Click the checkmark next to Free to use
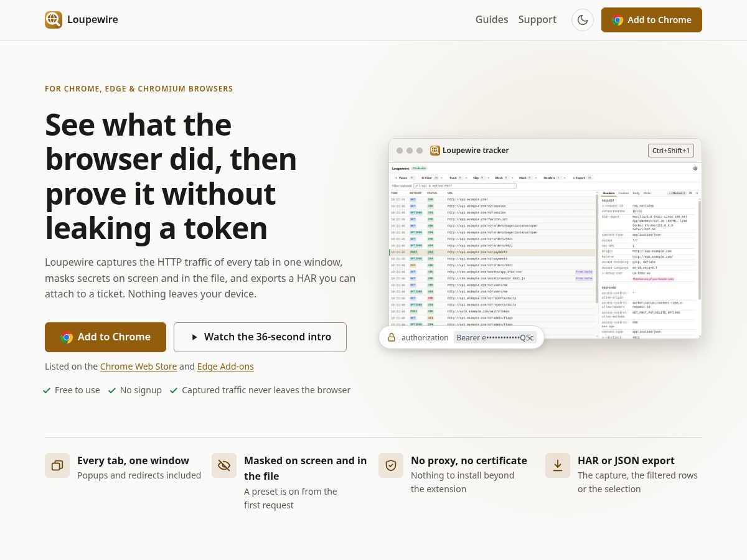The image size is (747, 560). pyautogui.click(x=47, y=390)
